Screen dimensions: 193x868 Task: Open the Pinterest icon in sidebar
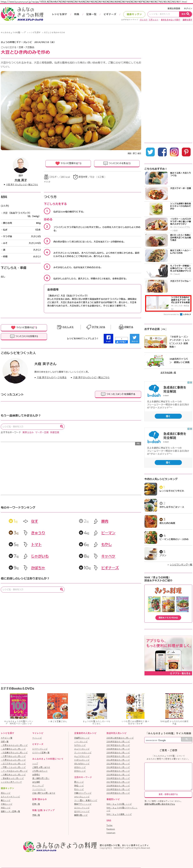(186, 152)
